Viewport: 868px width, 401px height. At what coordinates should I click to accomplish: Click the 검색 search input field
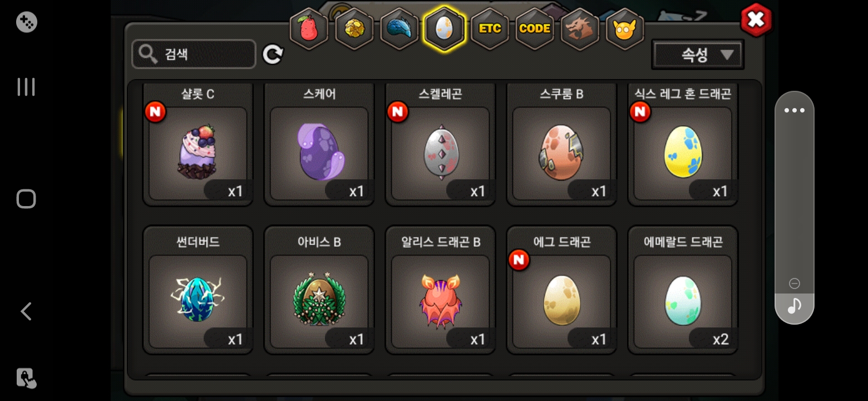194,54
